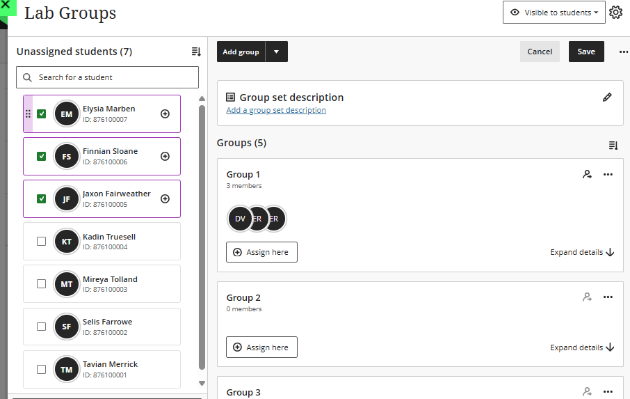This screenshot has width=630, height=399.
Task: Open Group 1 add-member person icon
Action: tap(587, 174)
